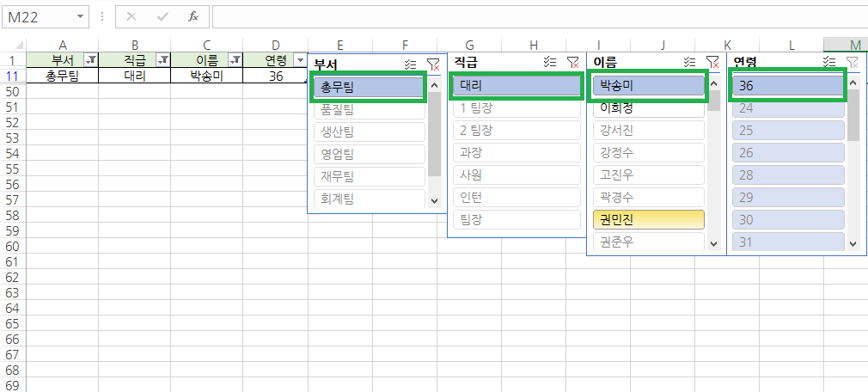Click the 부서 slicer scroll-down arrow
The width and height of the screenshot is (868, 392).
pyautogui.click(x=434, y=201)
